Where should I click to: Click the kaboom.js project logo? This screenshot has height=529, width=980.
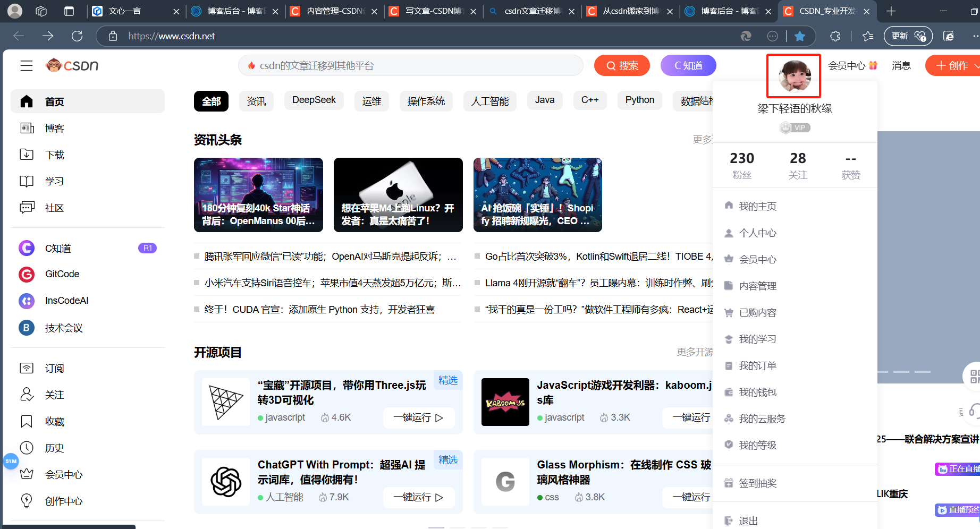(x=505, y=402)
